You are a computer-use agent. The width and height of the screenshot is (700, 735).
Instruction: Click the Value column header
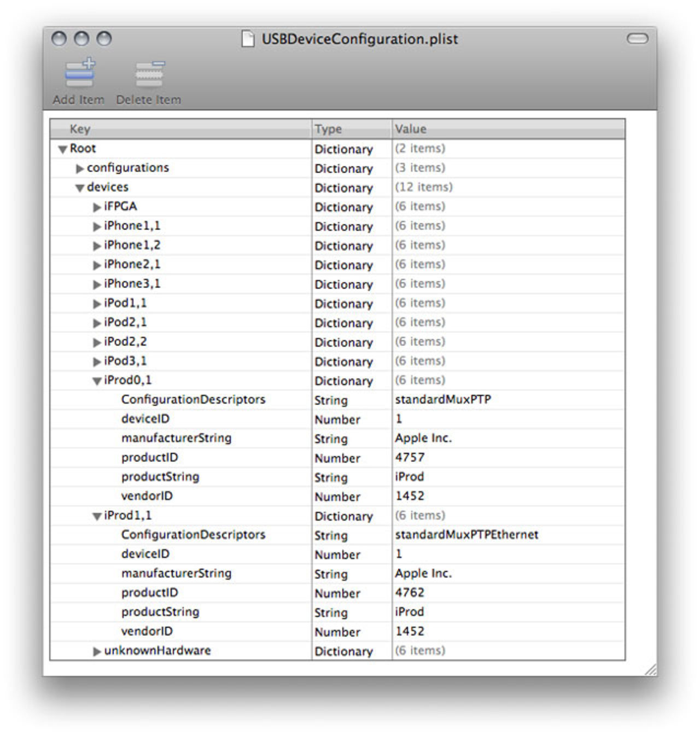coord(507,129)
